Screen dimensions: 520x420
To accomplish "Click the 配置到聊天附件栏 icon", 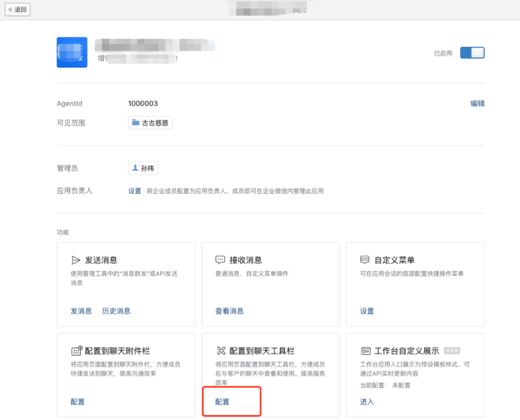I will (77, 350).
